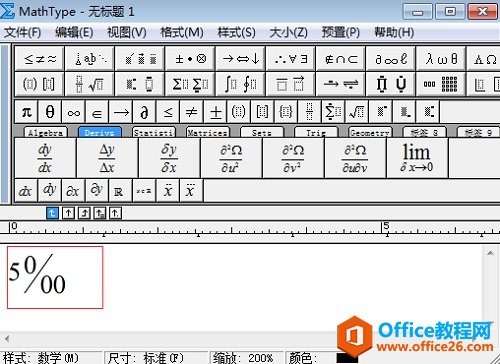500x364 pixels.
Task: Open the relational symbols palette (≤≠≈)
Action: click(x=40, y=59)
